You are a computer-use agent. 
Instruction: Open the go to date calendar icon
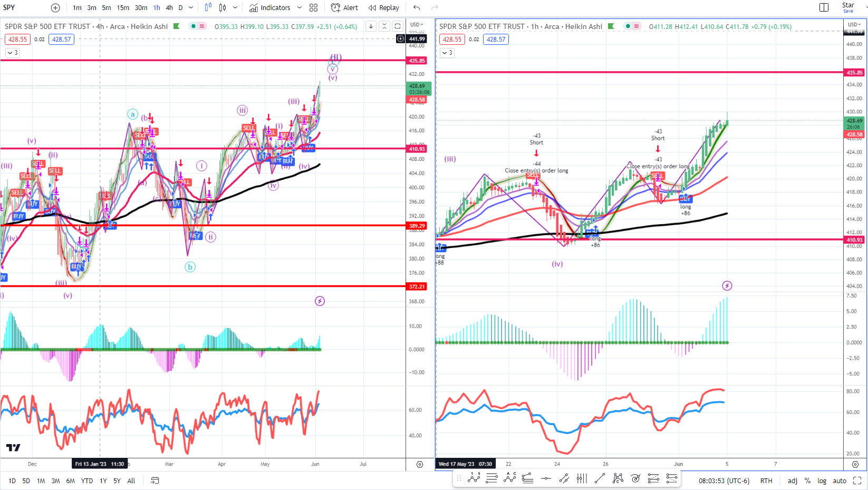click(155, 481)
